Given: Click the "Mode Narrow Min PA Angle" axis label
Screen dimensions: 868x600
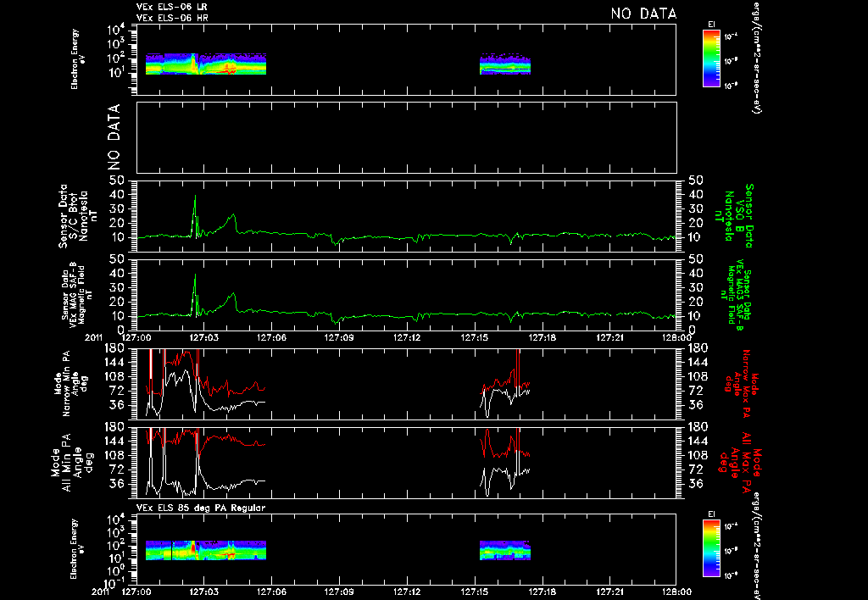Looking at the screenshot, I should (x=70, y=383).
